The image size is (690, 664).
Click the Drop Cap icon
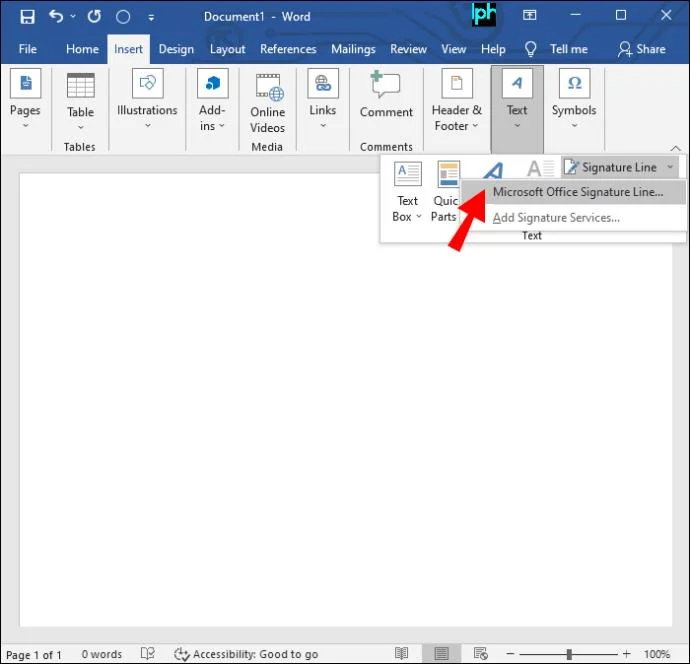[541, 168]
